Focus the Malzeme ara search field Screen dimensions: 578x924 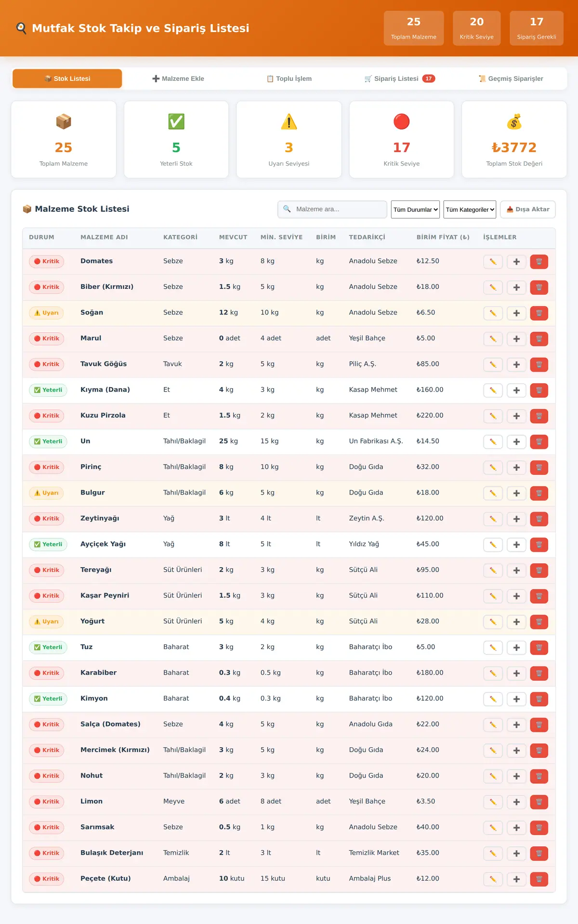[332, 209]
